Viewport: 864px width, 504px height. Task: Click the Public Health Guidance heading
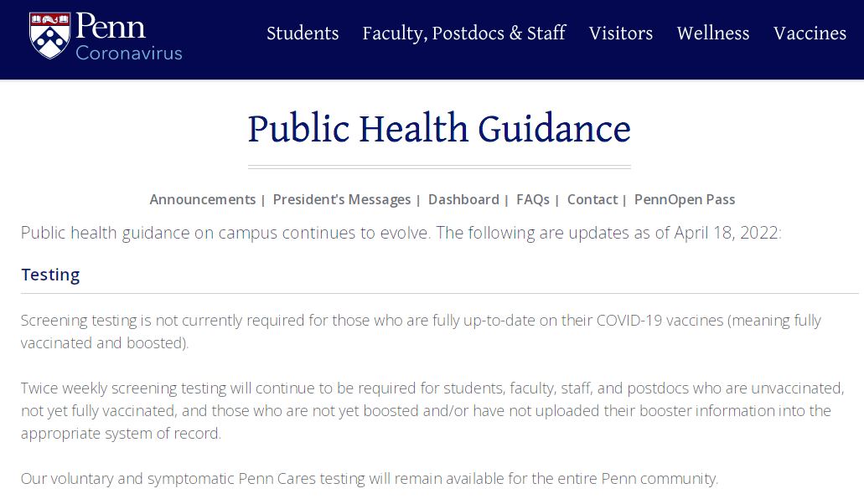[439, 129]
